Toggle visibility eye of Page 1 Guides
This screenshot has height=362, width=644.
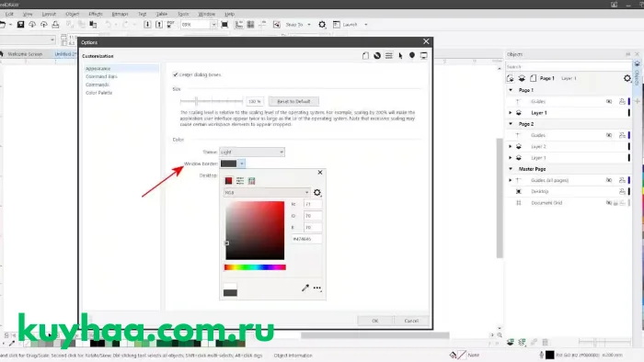click(x=609, y=101)
